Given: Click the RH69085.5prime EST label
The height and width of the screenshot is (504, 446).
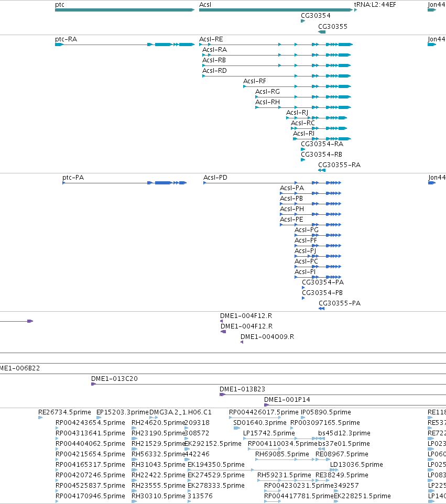Looking at the screenshot, I should [x=282, y=454].
